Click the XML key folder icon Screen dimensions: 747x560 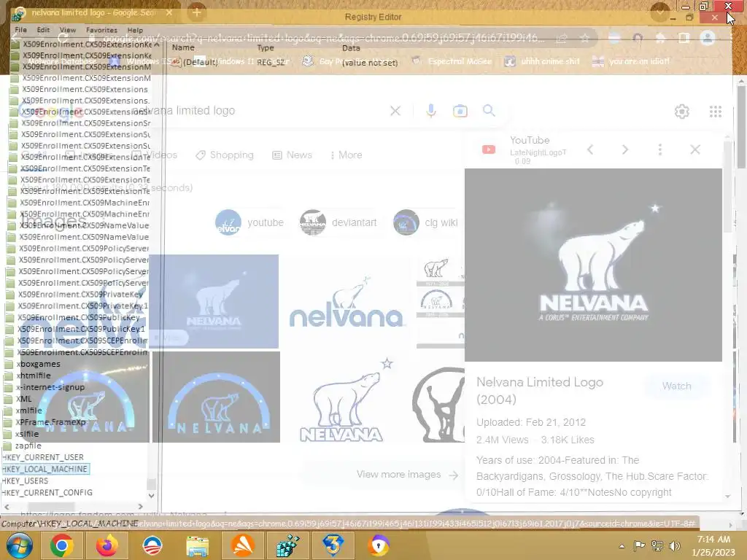(x=8, y=399)
